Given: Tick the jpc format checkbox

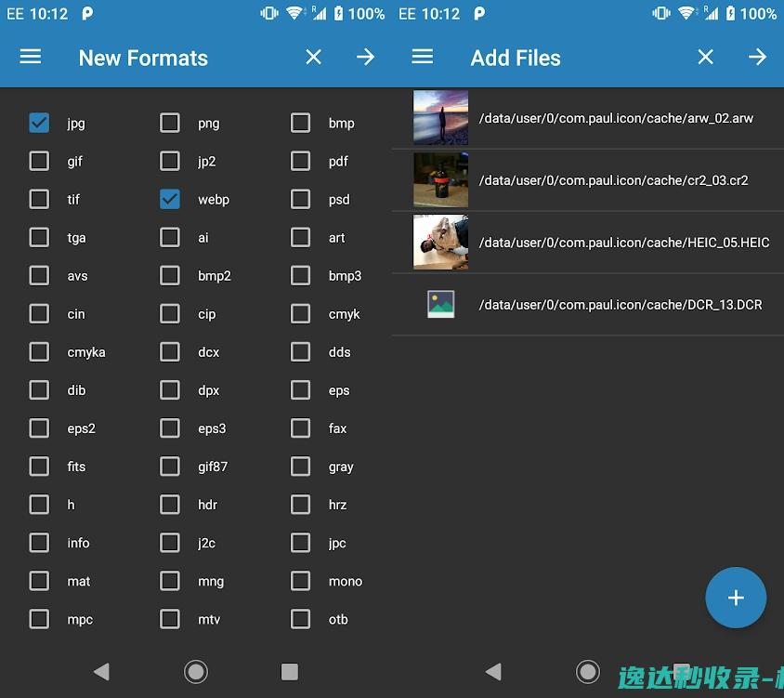Looking at the screenshot, I should (300, 543).
